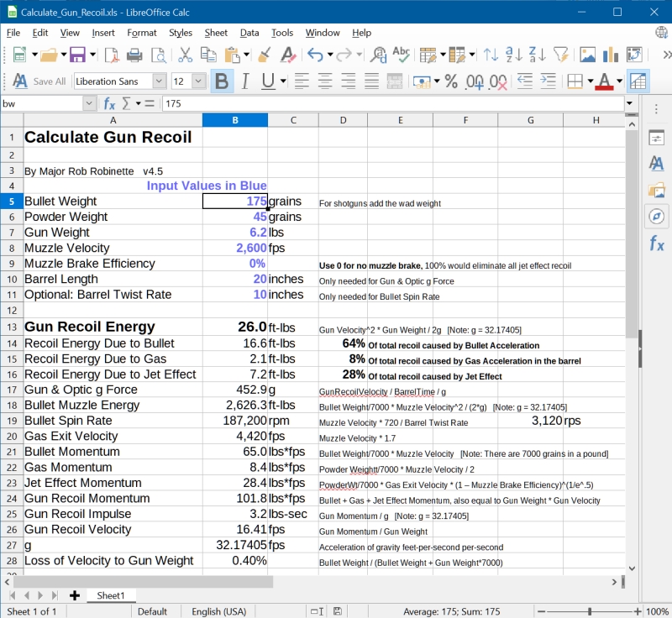Expand the font size dropdown

point(198,81)
